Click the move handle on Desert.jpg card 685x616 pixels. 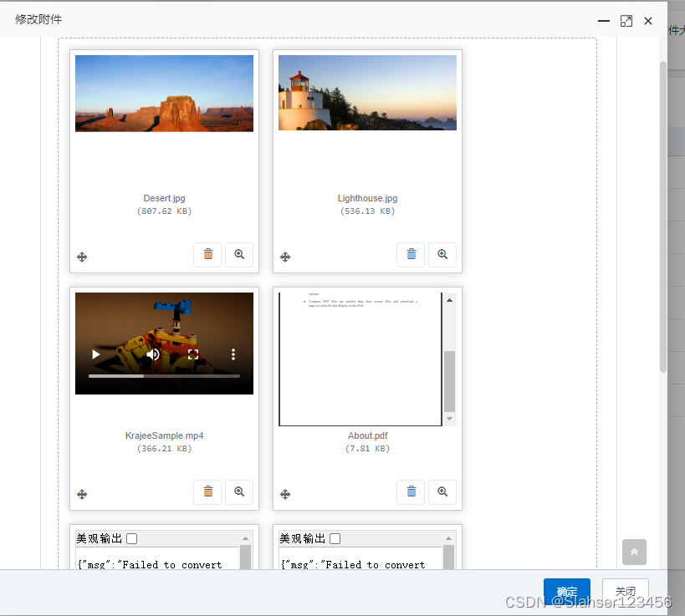(82, 257)
